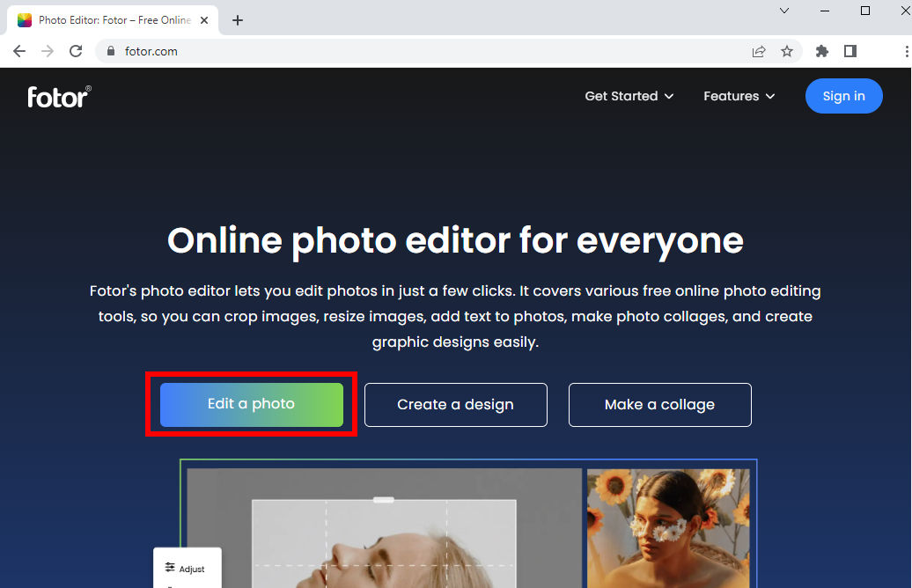Click the Online photo editor for everyone heading

pos(455,241)
